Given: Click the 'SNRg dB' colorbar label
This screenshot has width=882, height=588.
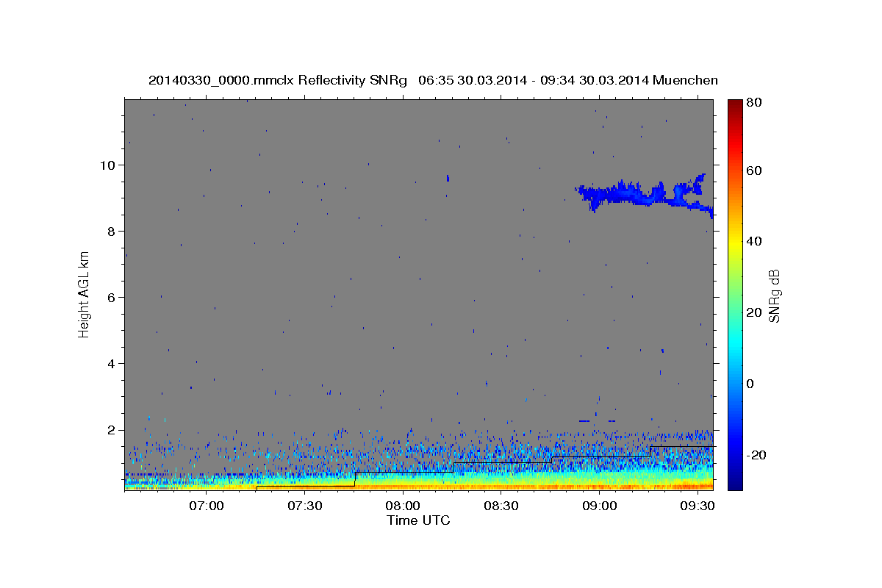Looking at the screenshot, I should click(x=774, y=295).
